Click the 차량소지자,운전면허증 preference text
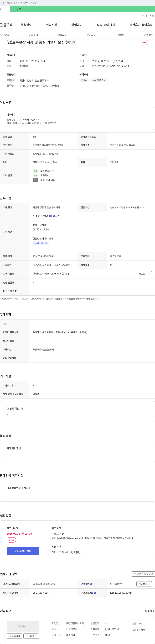Screen dimensions: 155x644 tap(43, 350)
